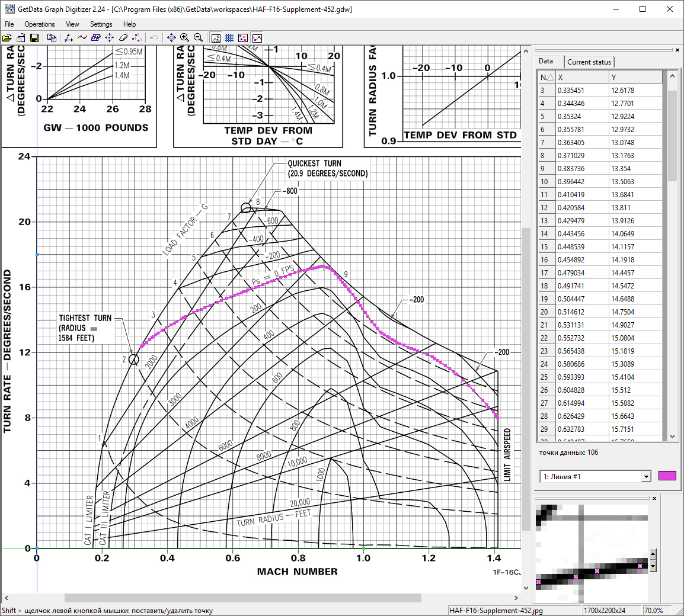Sort the table by the N. column header
This screenshot has width=684, height=616.
pos(546,77)
